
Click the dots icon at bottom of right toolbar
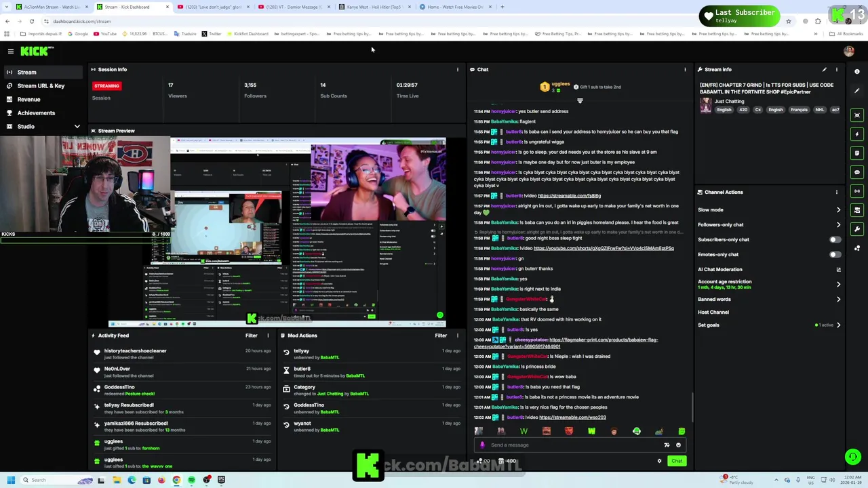857,248
